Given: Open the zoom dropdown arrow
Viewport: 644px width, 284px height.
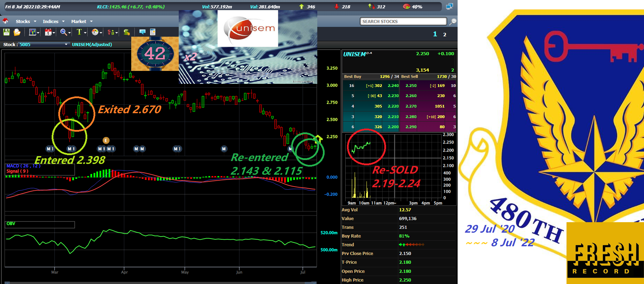Looking at the screenshot, I should click(x=69, y=33).
